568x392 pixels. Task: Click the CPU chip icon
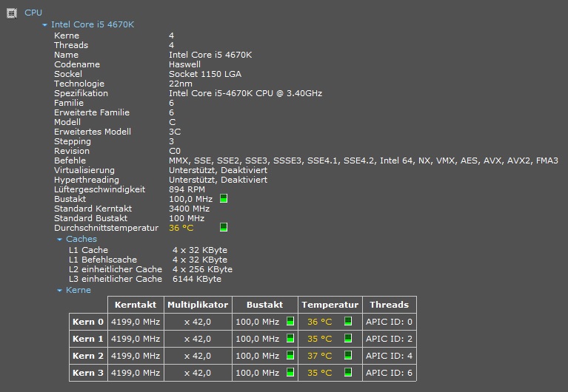point(12,13)
